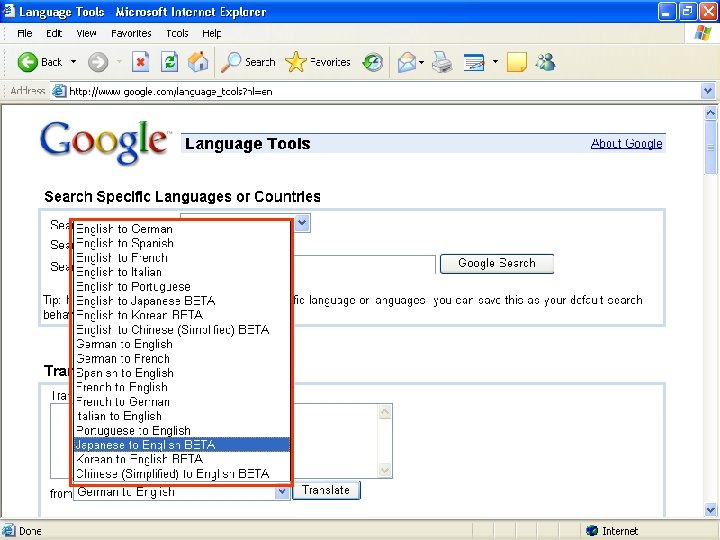The image size is (720, 540).
Task: Click the Forward arrow icon
Action: point(98,62)
